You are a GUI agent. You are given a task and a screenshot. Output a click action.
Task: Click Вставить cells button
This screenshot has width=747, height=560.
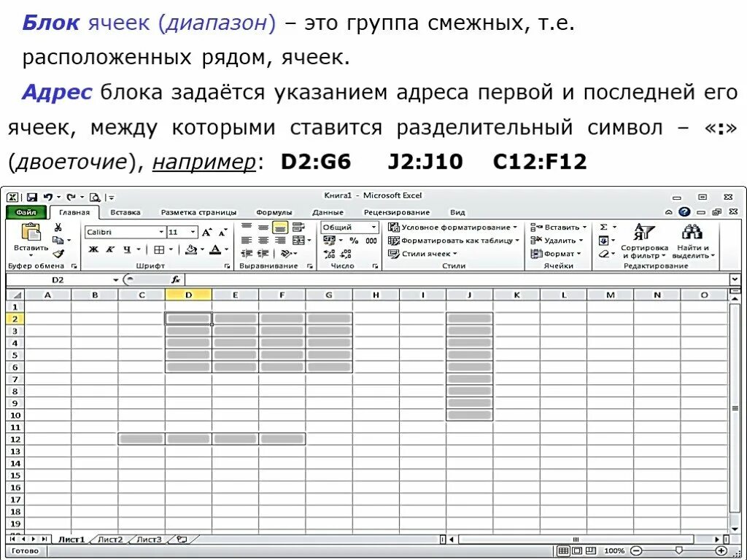coord(559,227)
